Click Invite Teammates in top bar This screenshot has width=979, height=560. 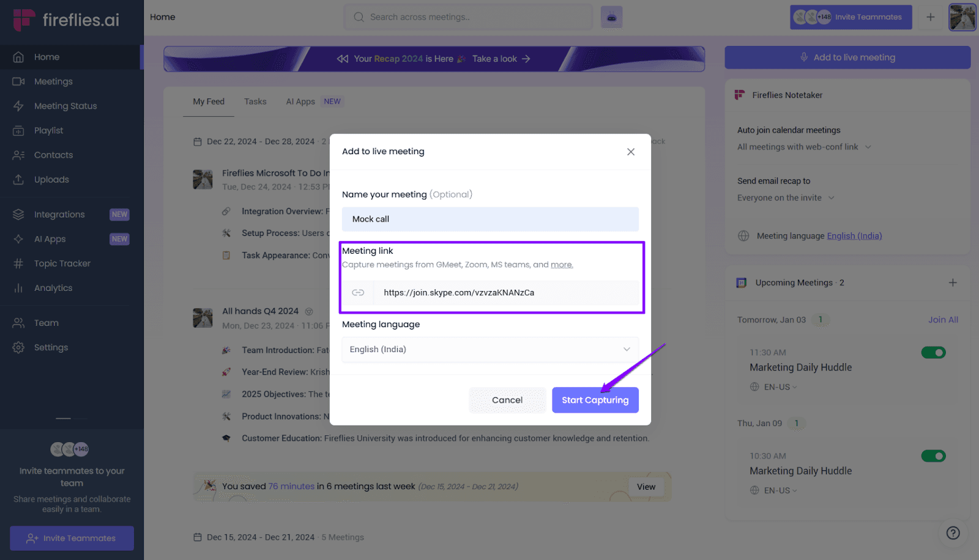[851, 17]
